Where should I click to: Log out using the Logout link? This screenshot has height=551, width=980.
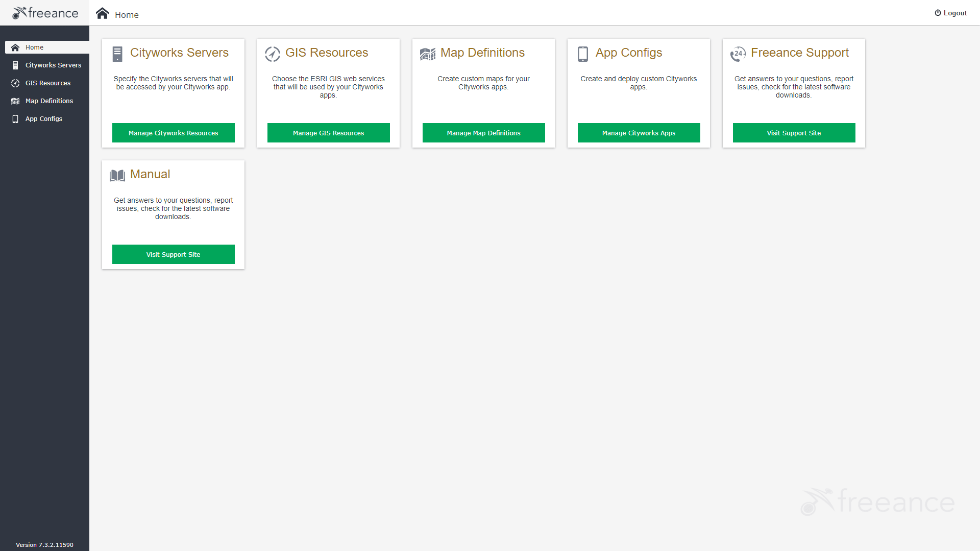951,13
